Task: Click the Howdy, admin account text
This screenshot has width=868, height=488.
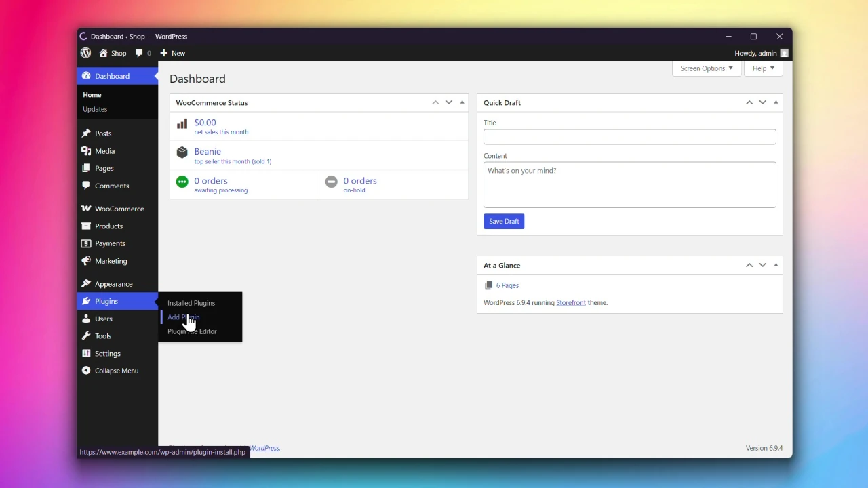Action: [x=755, y=53]
